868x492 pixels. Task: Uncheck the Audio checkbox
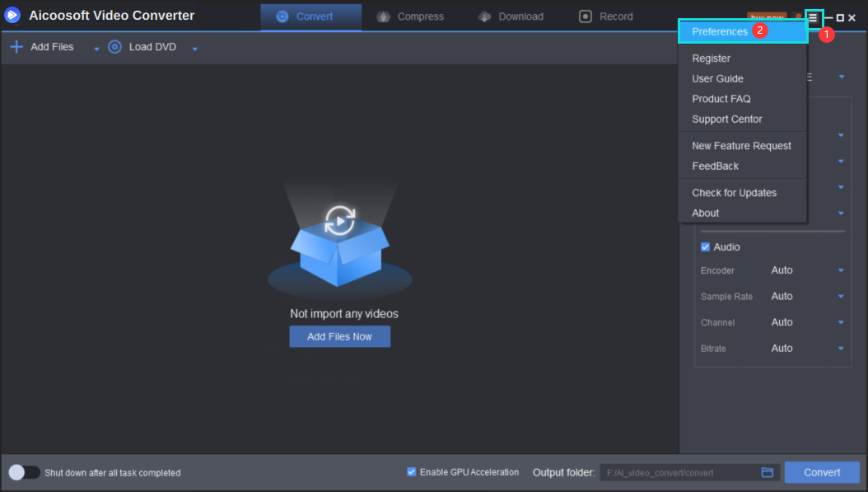point(705,247)
